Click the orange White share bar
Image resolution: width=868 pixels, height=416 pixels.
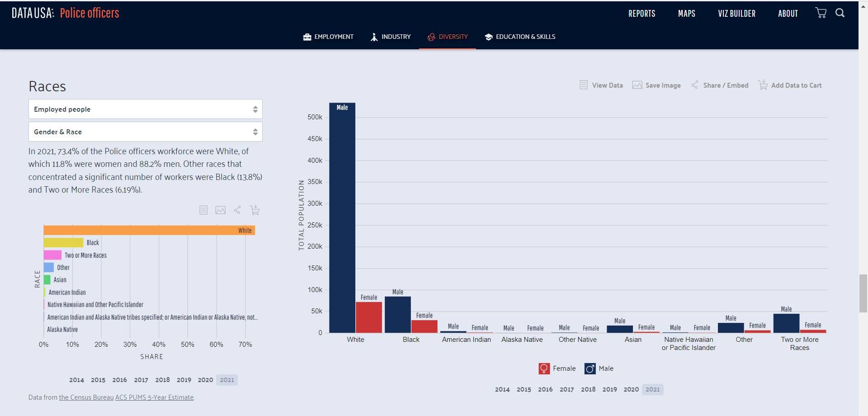[x=149, y=231]
